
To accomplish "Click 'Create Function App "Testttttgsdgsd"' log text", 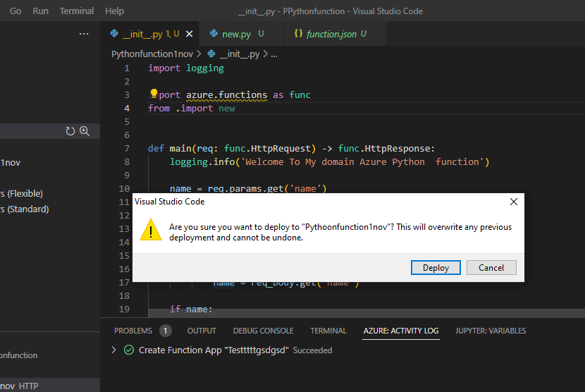I will click(214, 350).
